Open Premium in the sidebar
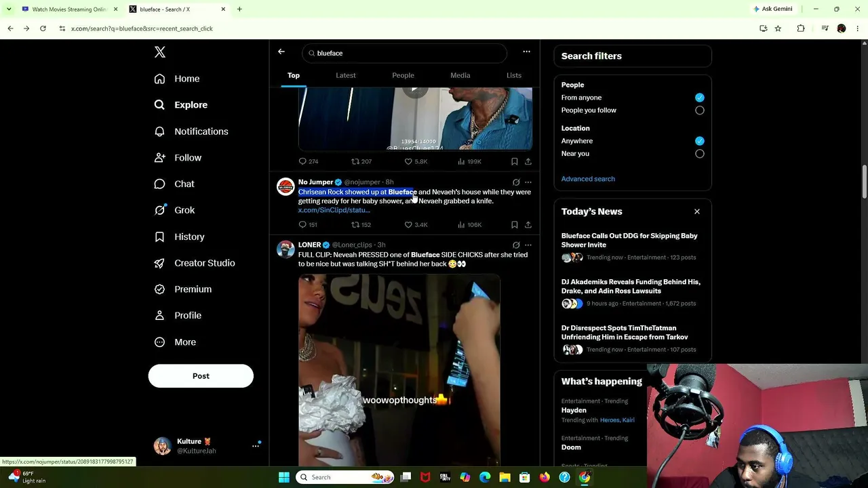The width and height of the screenshot is (868, 488). (x=182, y=289)
